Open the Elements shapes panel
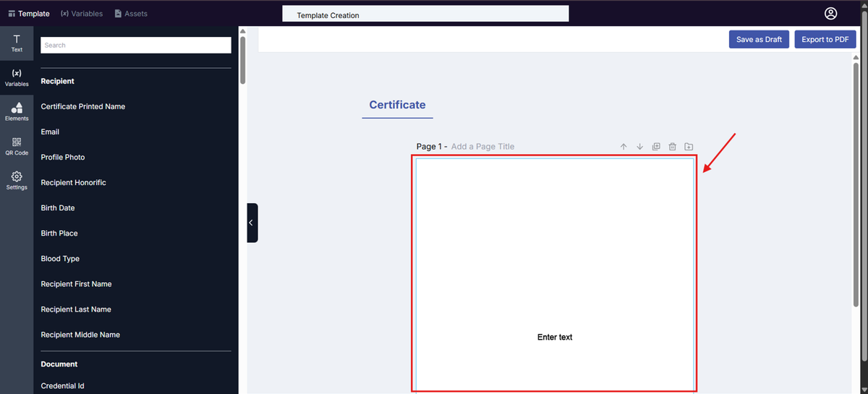This screenshot has width=868, height=394. (17, 111)
